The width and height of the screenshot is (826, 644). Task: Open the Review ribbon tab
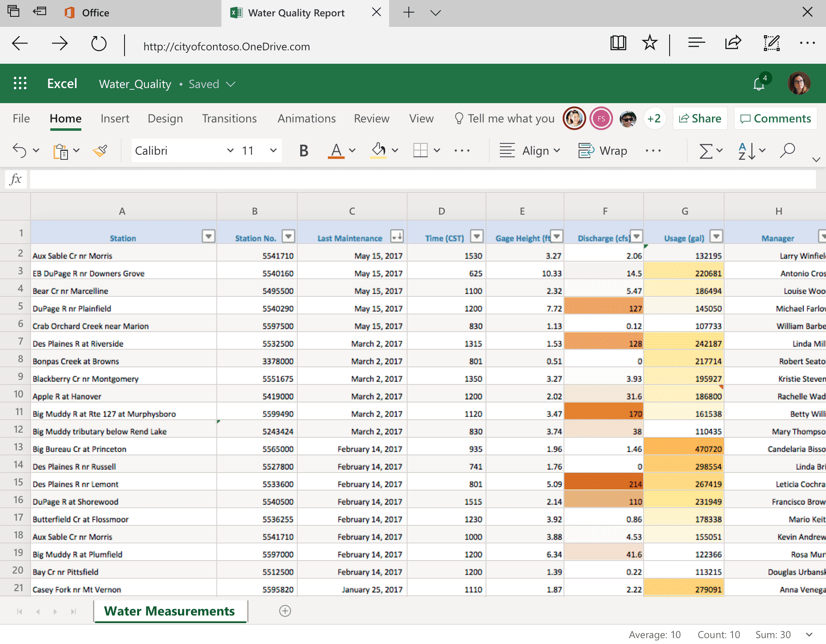[371, 119]
